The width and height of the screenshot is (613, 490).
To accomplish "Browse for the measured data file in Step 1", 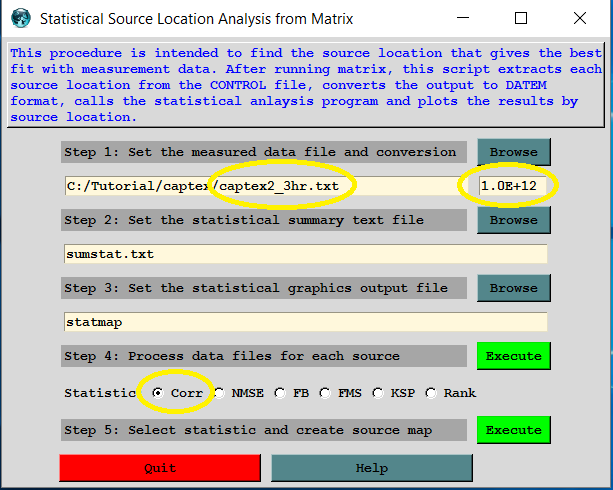I will pos(513,152).
